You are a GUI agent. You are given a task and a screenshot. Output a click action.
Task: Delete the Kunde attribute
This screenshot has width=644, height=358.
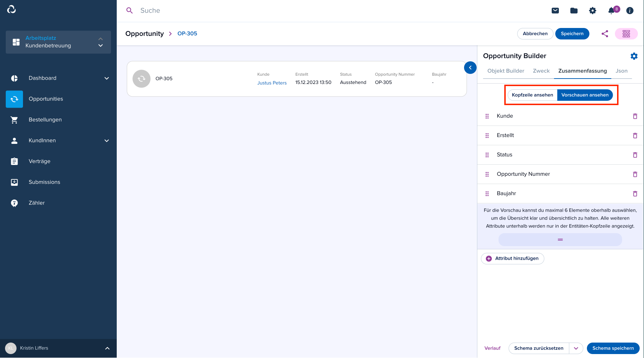(635, 116)
